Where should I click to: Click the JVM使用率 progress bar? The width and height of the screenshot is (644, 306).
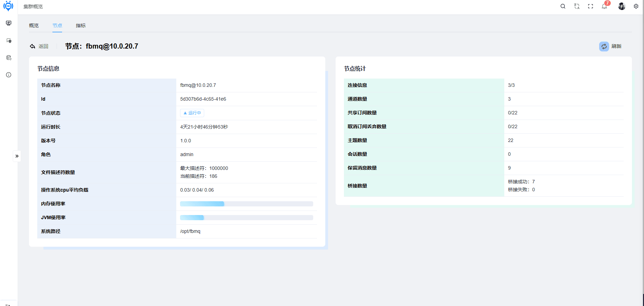click(x=247, y=217)
